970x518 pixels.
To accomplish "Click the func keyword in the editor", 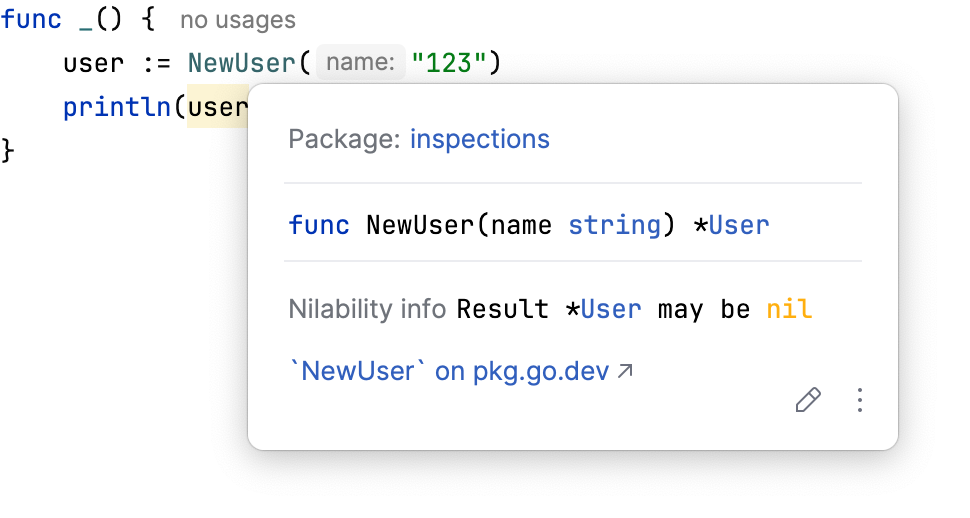I will tap(32, 20).
